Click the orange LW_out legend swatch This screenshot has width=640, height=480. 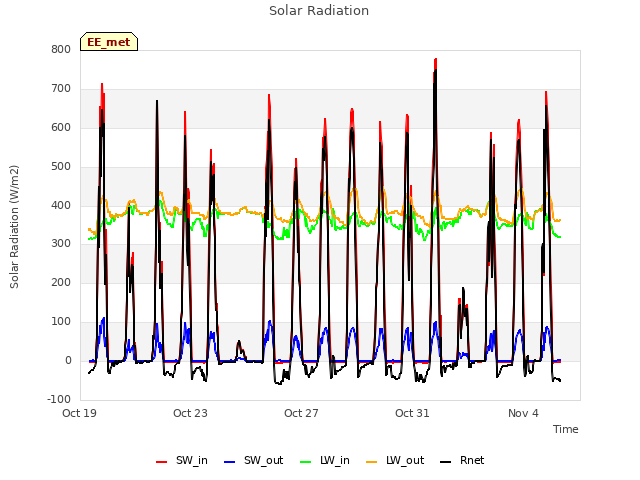point(371,462)
